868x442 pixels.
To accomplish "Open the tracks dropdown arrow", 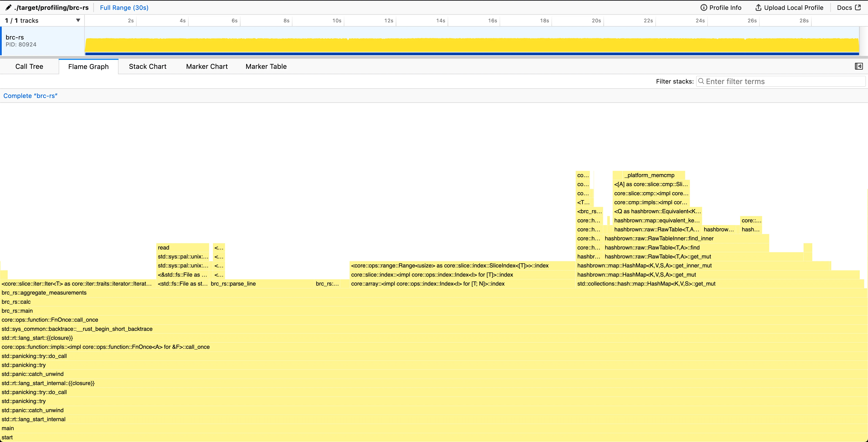I will (78, 20).
